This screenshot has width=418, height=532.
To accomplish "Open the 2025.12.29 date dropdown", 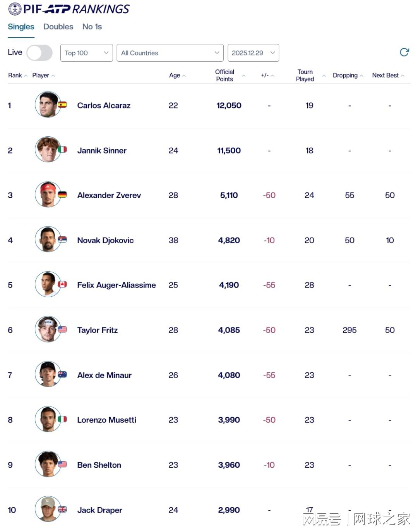I will [x=253, y=53].
